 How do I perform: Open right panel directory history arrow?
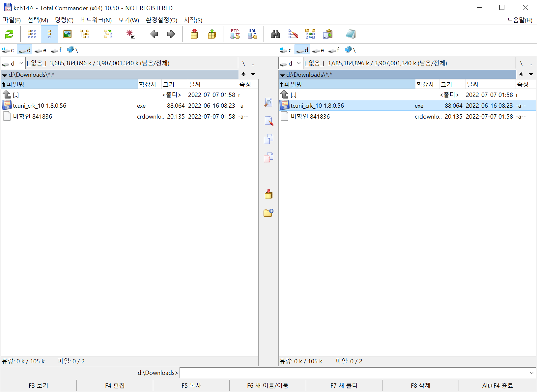(x=531, y=74)
